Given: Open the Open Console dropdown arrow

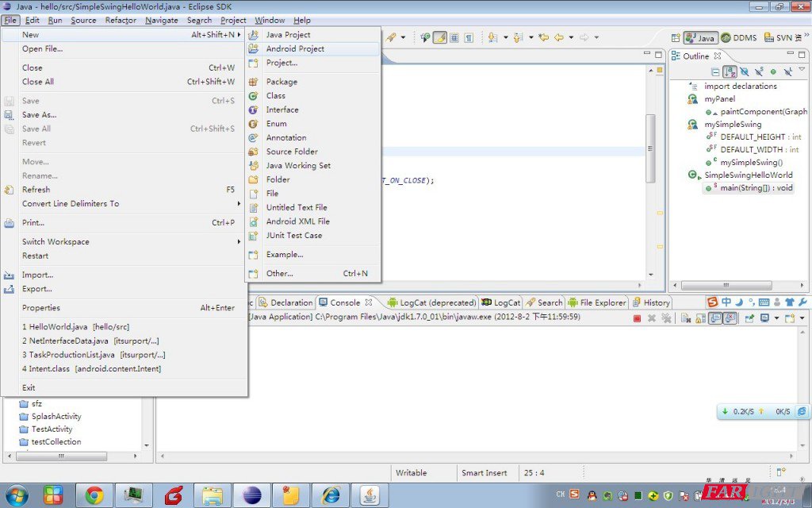Looking at the screenshot, I should [x=802, y=318].
